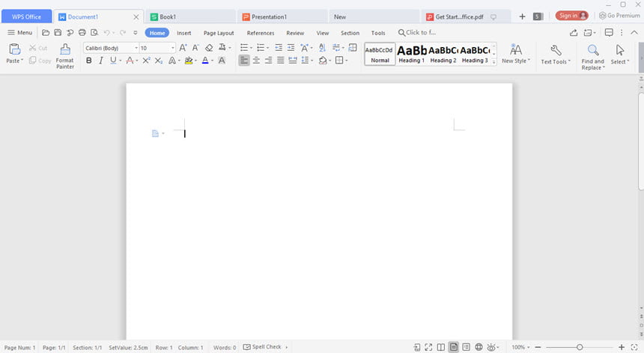This screenshot has width=644, height=353.
Task: Open Text Tools wrench icon
Action: coord(556,50)
